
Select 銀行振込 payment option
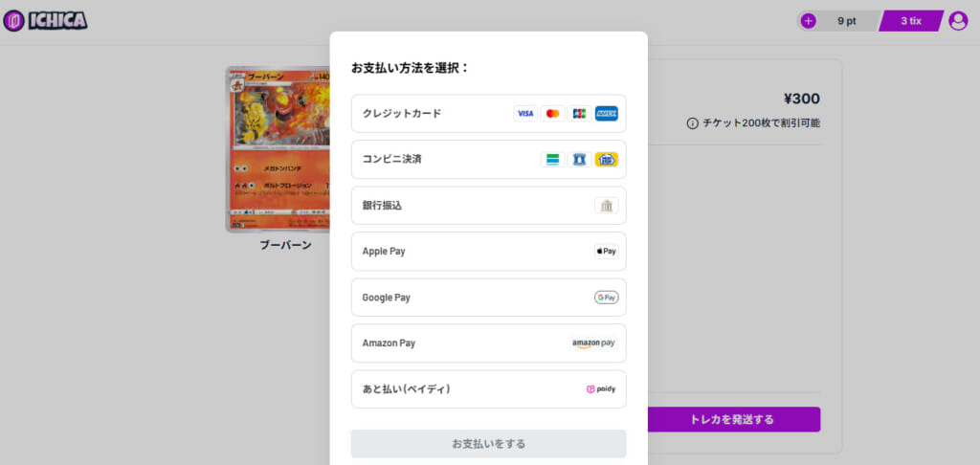point(431,206)
